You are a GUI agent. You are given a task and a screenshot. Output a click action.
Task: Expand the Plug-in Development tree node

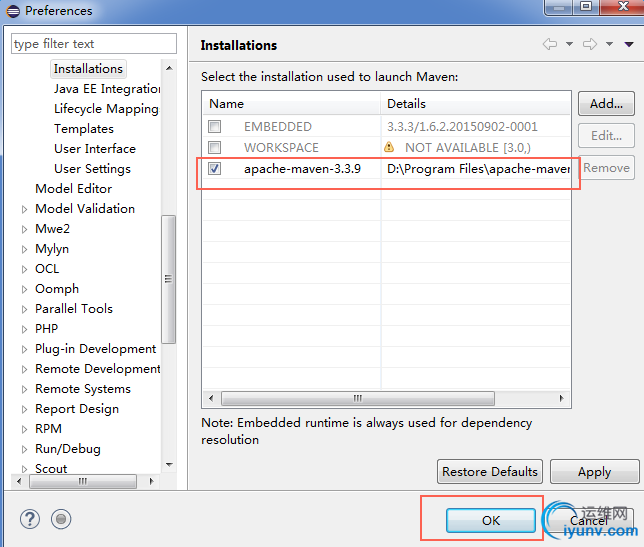[x=24, y=349]
